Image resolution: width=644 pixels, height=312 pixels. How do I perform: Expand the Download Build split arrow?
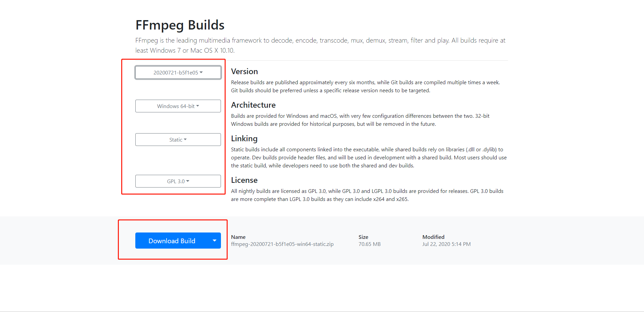coord(215,241)
